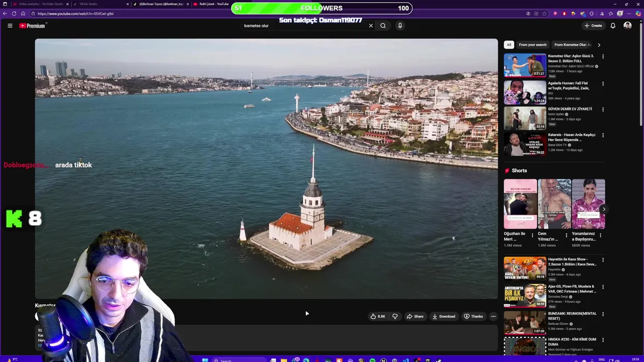
Task: Open browser settings three-dots menu
Action: pos(629,14)
